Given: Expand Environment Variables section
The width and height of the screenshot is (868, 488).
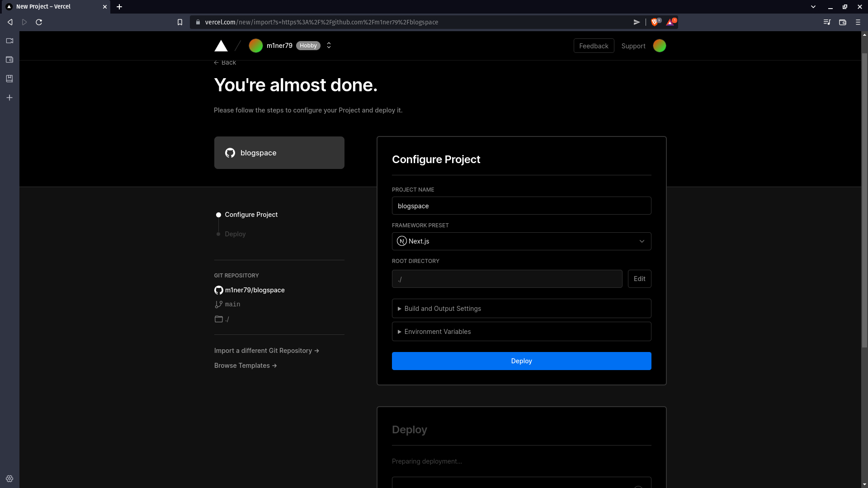Looking at the screenshot, I should (521, 332).
